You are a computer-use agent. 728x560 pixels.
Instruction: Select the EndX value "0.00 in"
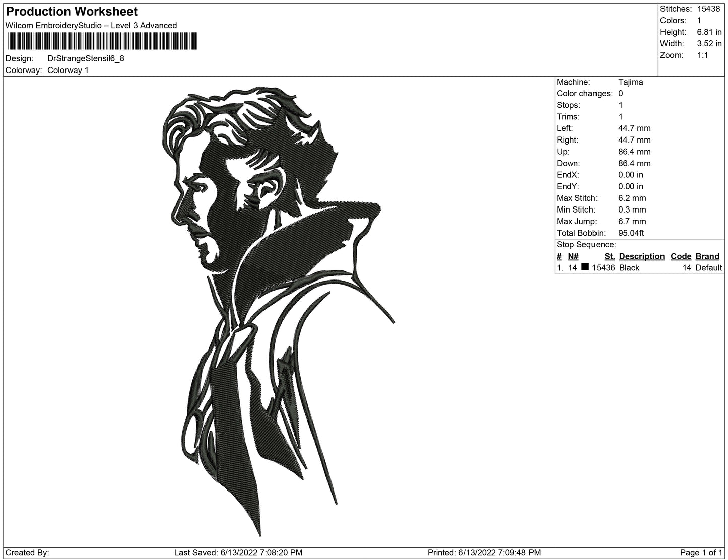coord(631,175)
